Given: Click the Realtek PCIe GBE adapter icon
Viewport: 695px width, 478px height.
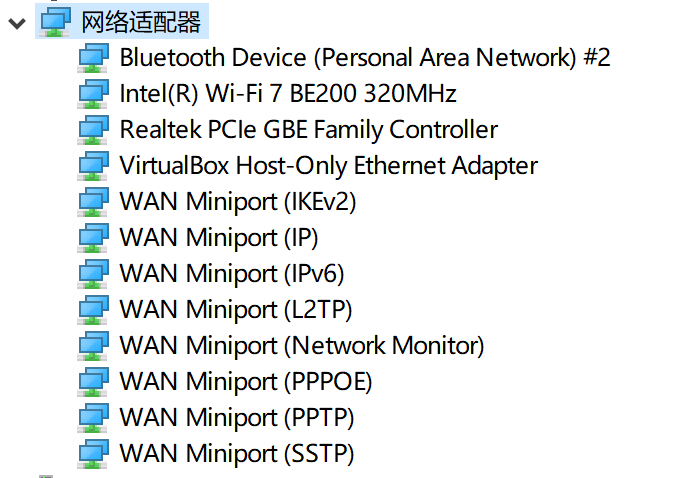Looking at the screenshot, I should coord(93,130).
